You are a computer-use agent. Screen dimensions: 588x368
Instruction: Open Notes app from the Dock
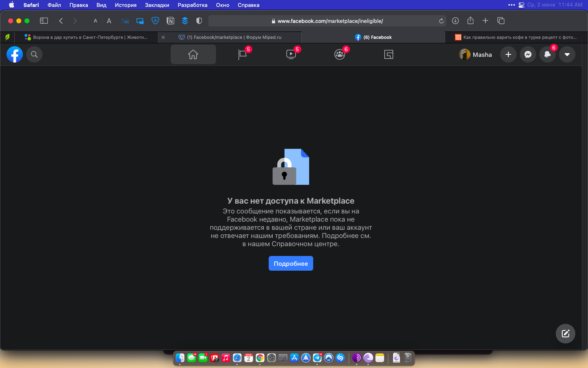[x=380, y=358]
